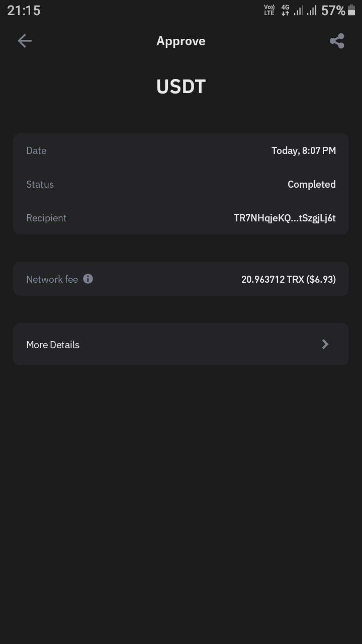Screen dimensions: 362x644
Task: Tap the battery icon in status bar
Action: pos(351,10)
